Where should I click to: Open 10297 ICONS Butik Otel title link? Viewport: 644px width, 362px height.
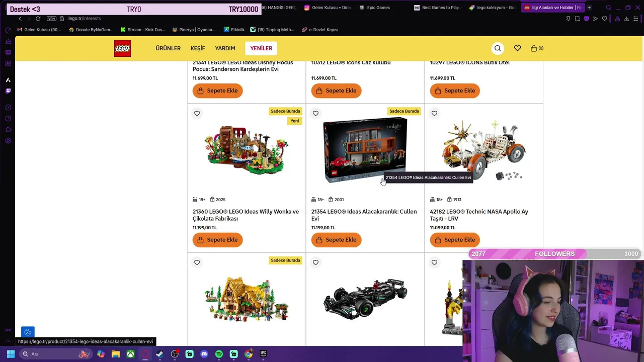tap(470, 62)
